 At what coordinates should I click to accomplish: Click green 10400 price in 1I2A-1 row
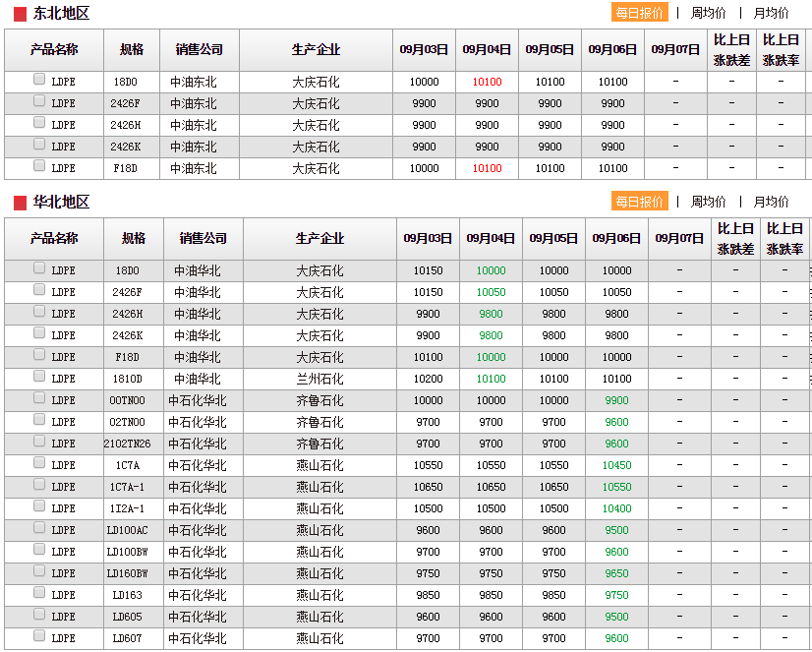616,508
